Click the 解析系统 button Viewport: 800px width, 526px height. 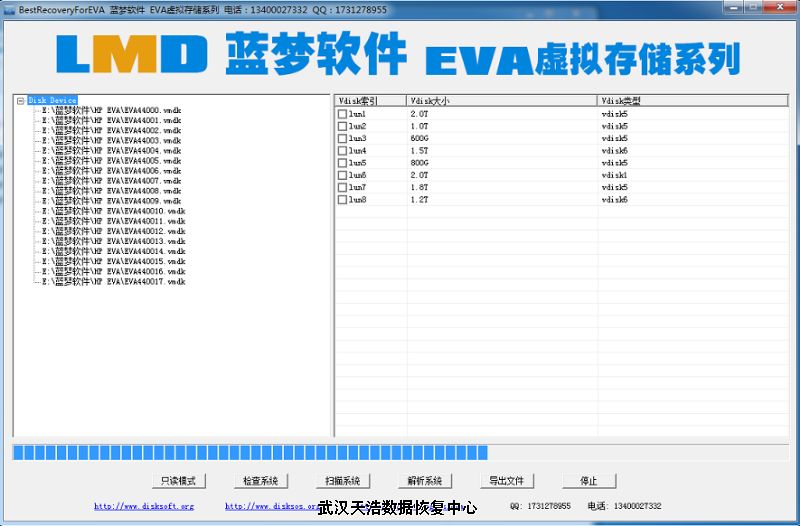[425, 481]
